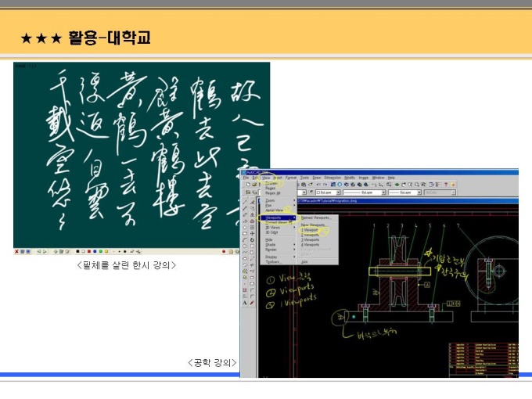The height and width of the screenshot is (399, 532).
Task: Choose the yellow pen color swatch
Action: pos(106,251)
